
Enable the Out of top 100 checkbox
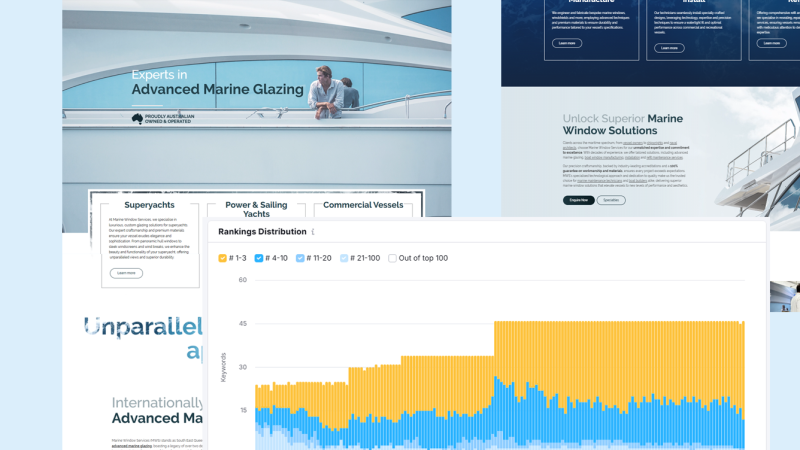click(392, 258)
